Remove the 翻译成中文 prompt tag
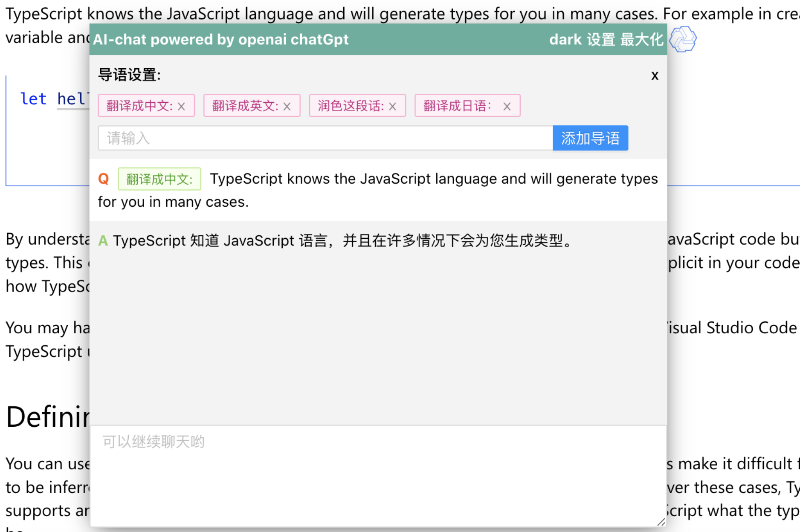Viewport: 800px width, 532px height. (181, 106)
